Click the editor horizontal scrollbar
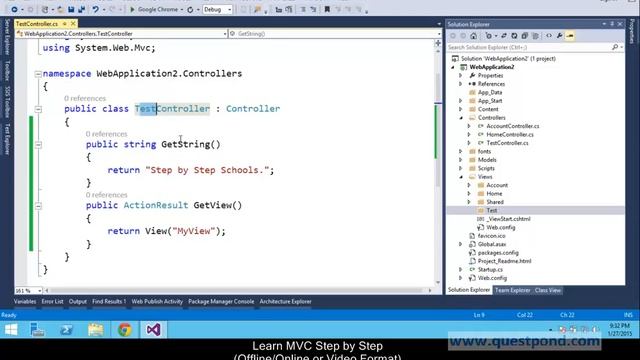Screen dimensions: 640x360 (x=237, y=291)
